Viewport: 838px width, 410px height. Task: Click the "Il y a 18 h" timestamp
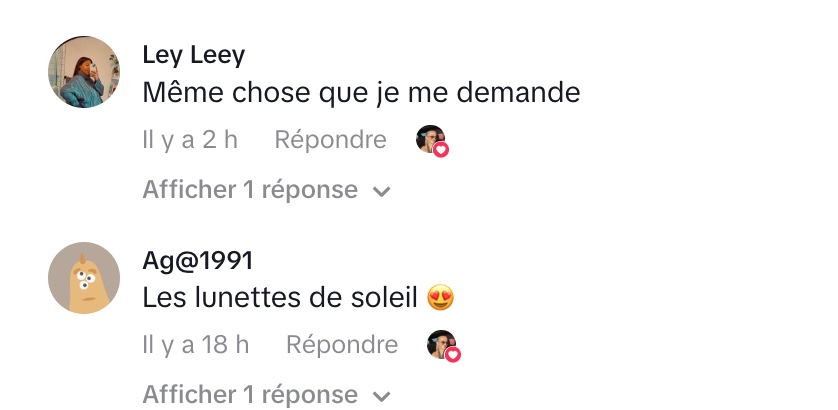[196, 345]
